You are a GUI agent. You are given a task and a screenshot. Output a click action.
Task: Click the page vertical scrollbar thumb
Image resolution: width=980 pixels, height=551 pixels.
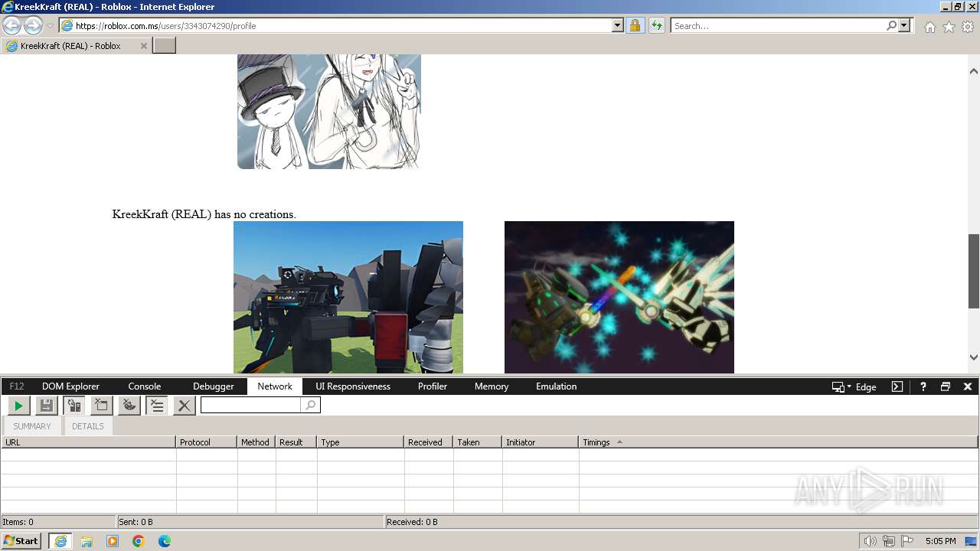(x=974, y=272)
